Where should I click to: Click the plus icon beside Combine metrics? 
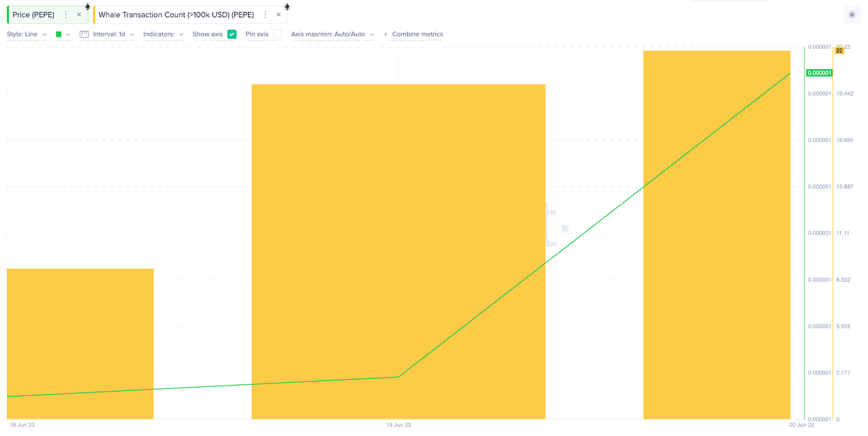[x=386, y=34]
